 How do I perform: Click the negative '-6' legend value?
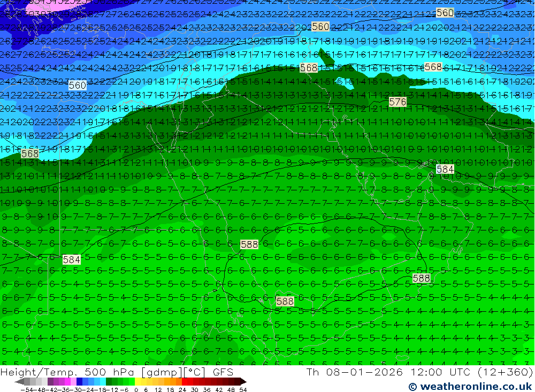[124, 390]
